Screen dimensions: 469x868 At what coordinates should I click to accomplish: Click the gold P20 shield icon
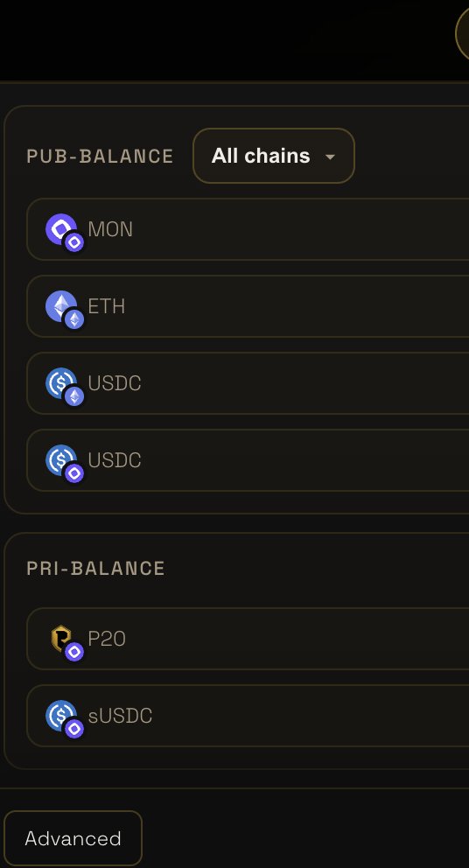pos(61,638)
